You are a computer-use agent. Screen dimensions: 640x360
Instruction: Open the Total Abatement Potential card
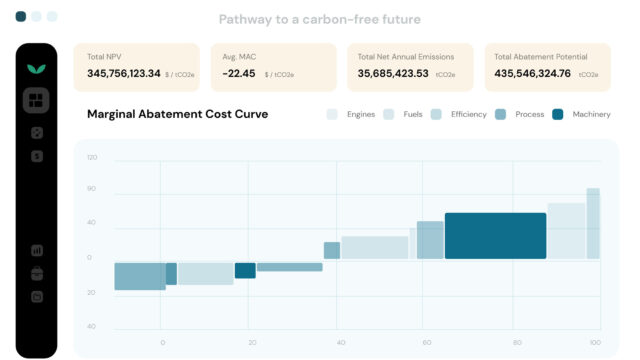click(x=548, y=67)
